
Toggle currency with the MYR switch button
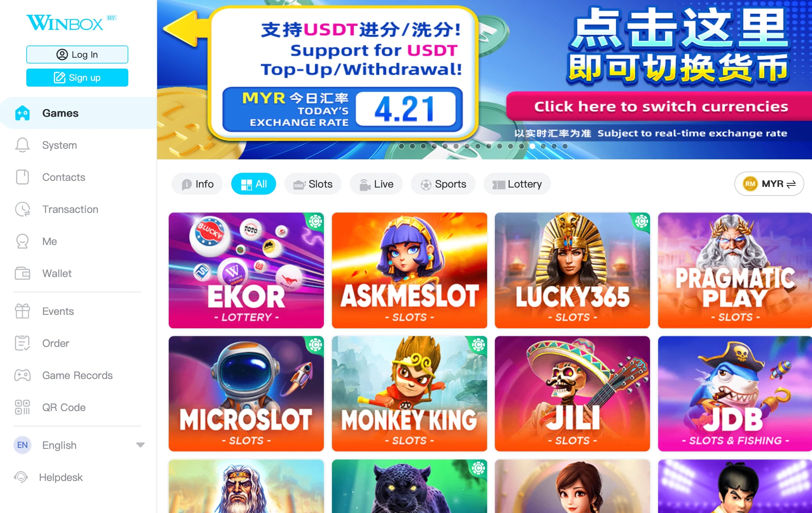click(x=769, y=184)
